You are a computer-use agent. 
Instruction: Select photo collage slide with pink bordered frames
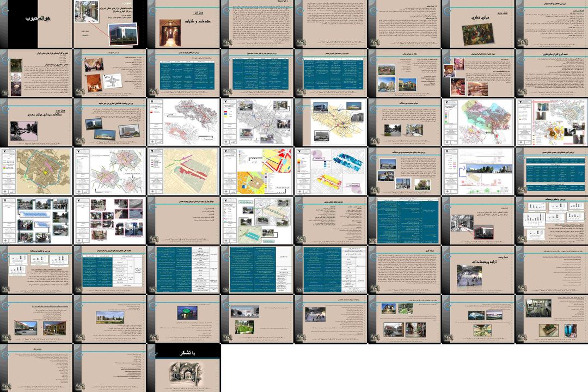tap(110, 220)
